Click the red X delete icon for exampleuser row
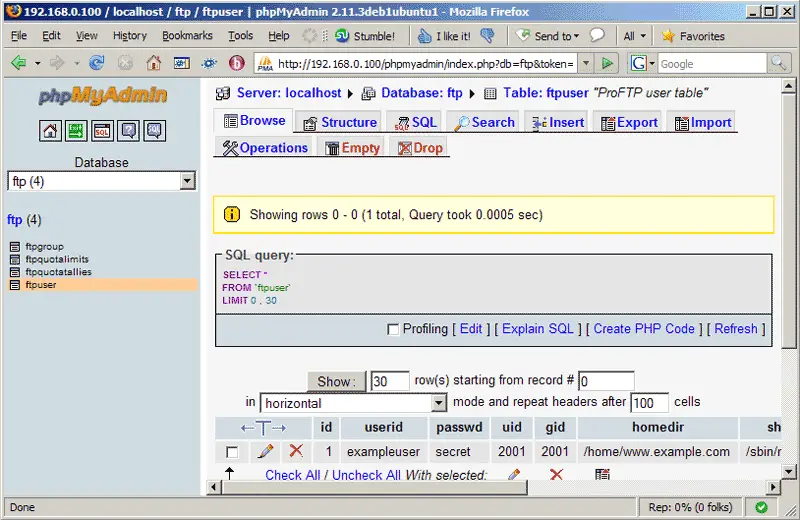Screen dimensions: 800x520 pyautogui.click(x=296, y=451)
